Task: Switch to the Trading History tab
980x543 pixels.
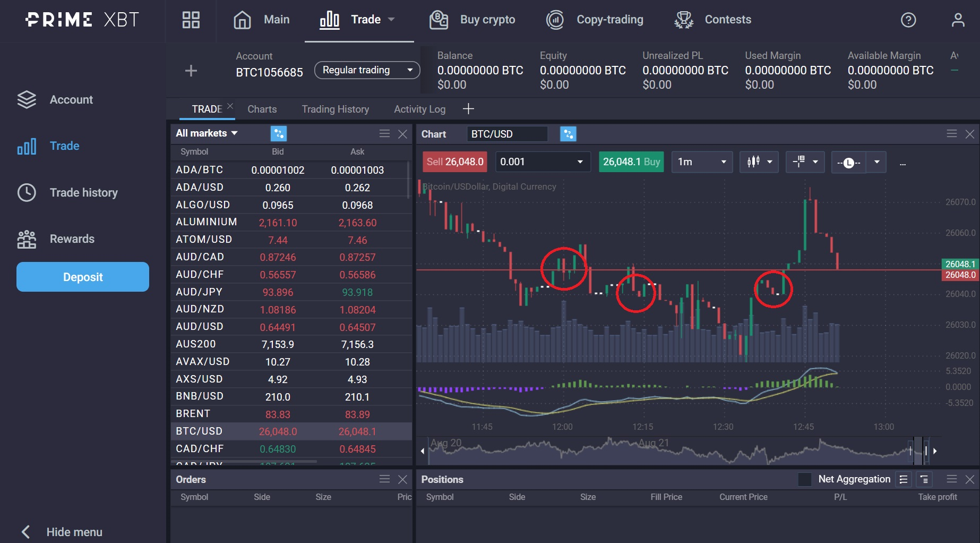Action: 335,109
